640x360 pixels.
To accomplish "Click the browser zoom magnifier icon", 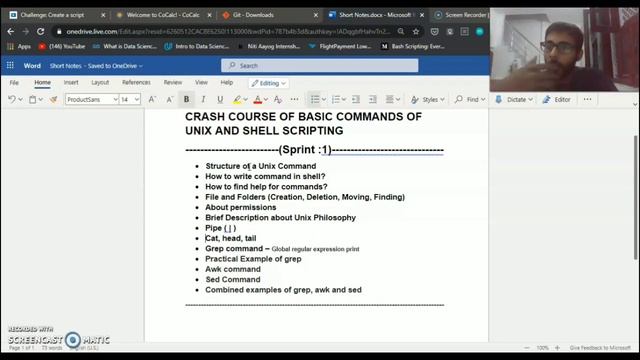I will click(401, 31).
